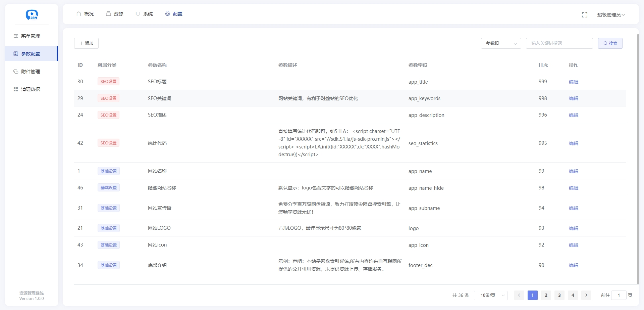Viewport: 644px width, 310px height.
Task: Click the app_name_hide field cell
Action: click(426, 188)
